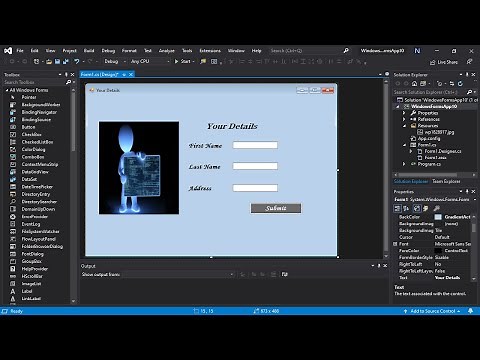Click the Search Solution Explorer field
480x360 pixels.
click(x=430, y=92)
